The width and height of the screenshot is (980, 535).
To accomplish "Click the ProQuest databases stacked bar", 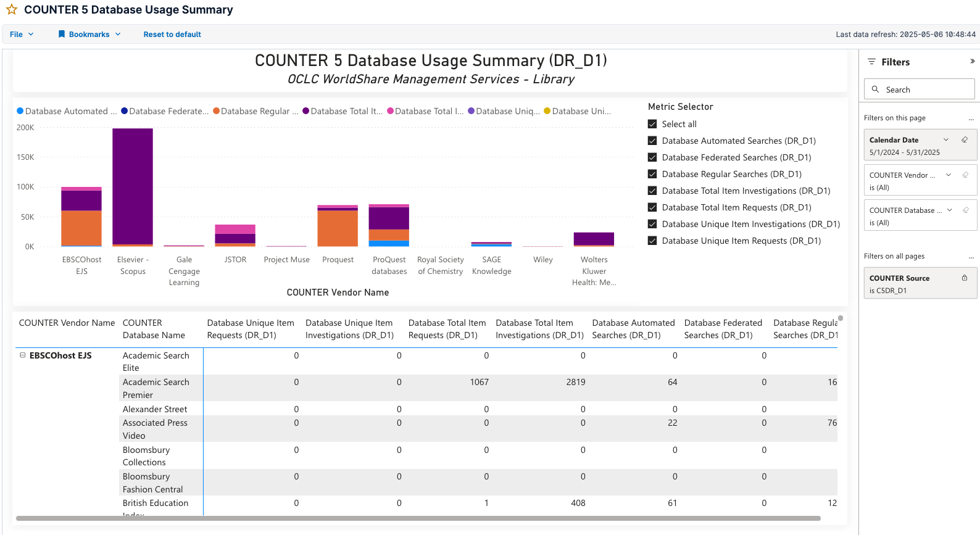I will pyautogui.click(x=389, y=225).
